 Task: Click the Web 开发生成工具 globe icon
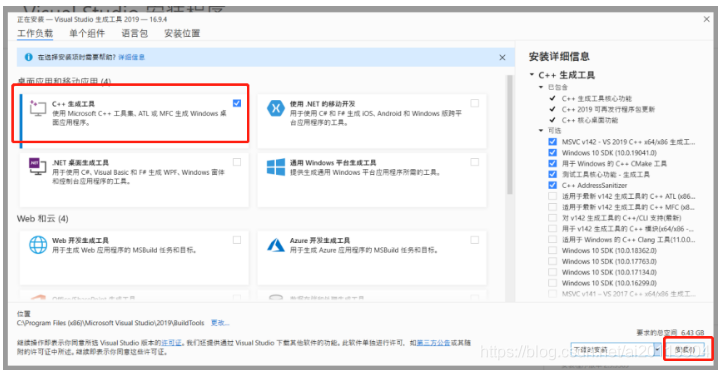coord(38,244)
